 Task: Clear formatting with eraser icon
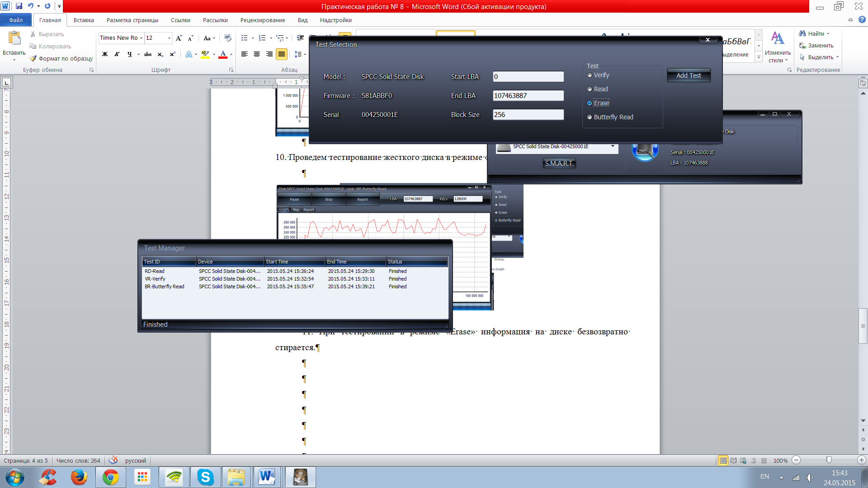tap(227, 38)
